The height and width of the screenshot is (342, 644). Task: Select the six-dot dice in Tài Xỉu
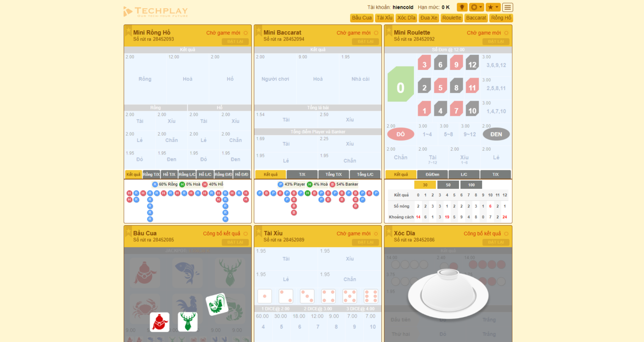[371, 296]
